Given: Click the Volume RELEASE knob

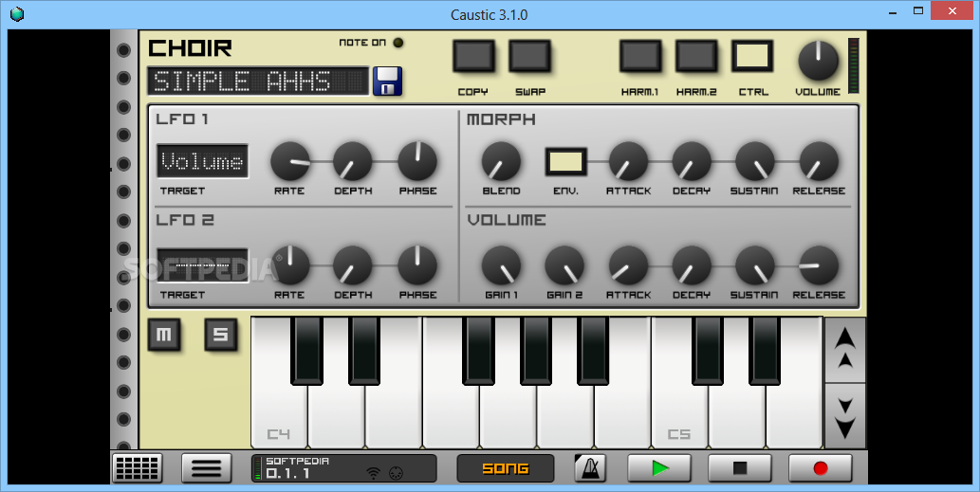Looking at the screenshot, I should pos(819,264).
